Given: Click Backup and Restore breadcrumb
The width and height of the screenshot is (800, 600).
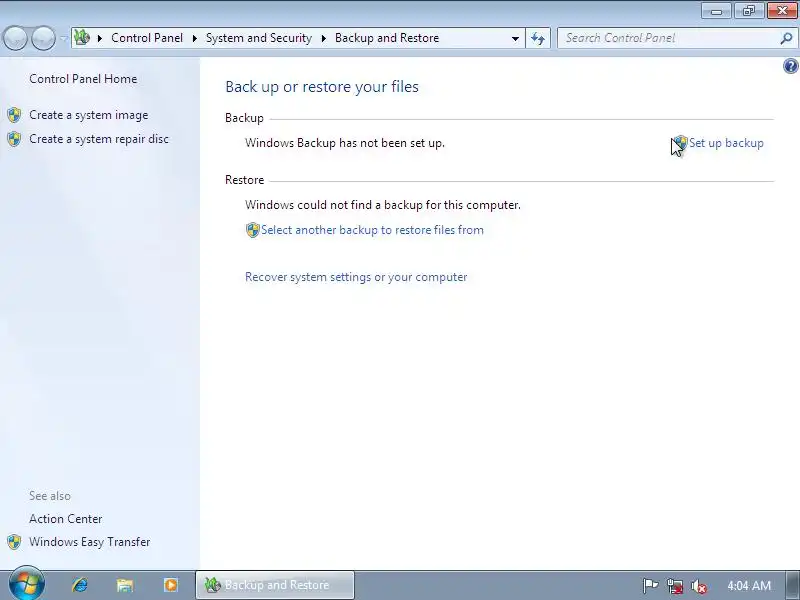Looking at the screenshot, I should 387,38.
